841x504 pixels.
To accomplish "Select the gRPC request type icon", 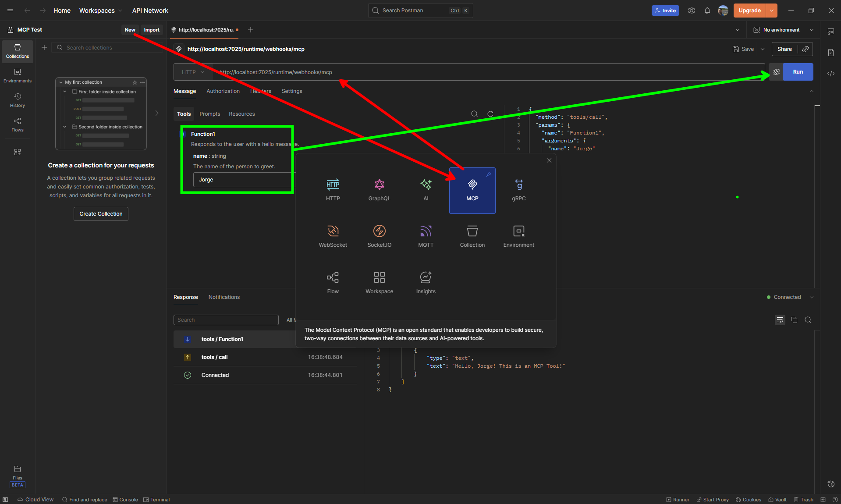I will (x=518, y=190).
